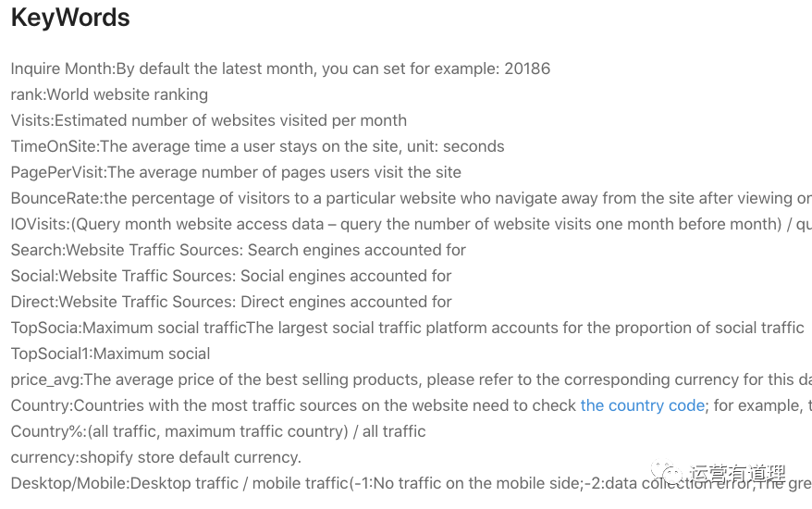The width and height of the screenshot is (812, 509).
Task: Select the Direct traffic sources line
Action: tap(231, 302)
